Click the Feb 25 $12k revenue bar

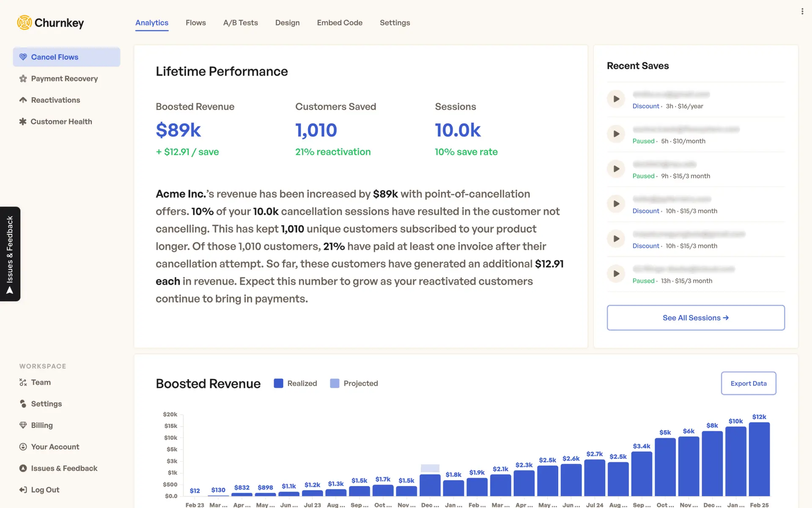(x=759, y=459)
